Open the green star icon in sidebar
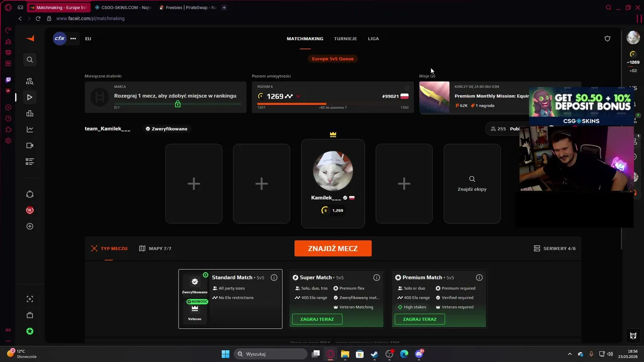Image resolution: width=644 pixels, height=362 pixels. pos(30,331)
